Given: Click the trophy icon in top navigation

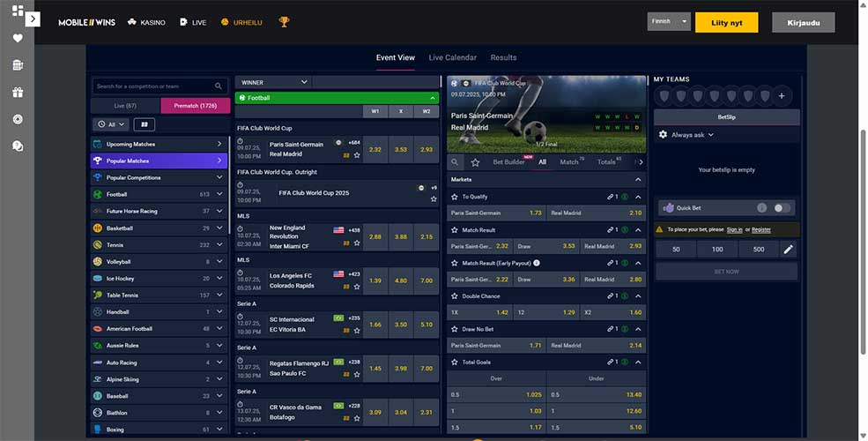Looking at the screenshot, I should (x=284, y=22).
